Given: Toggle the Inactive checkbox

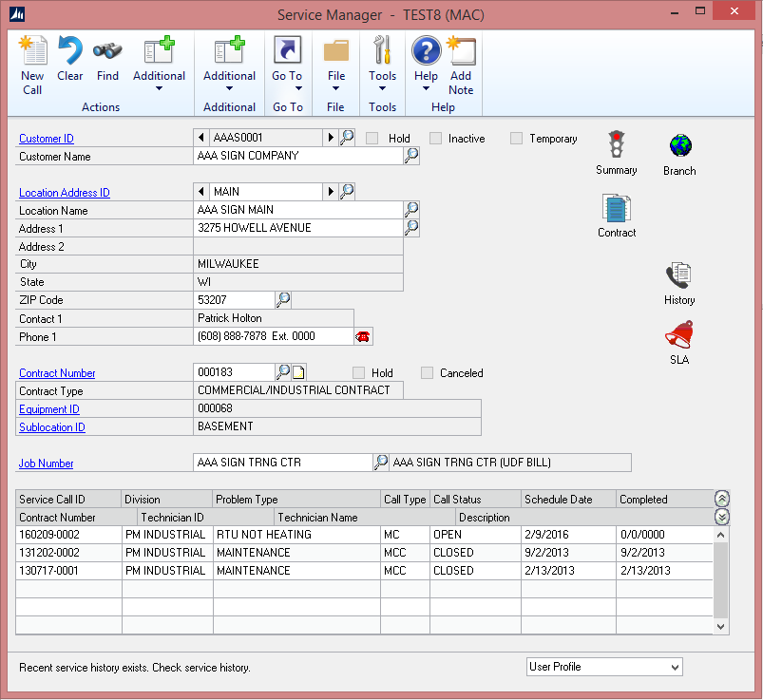Looking at the screenshot, I should (435, 139).
